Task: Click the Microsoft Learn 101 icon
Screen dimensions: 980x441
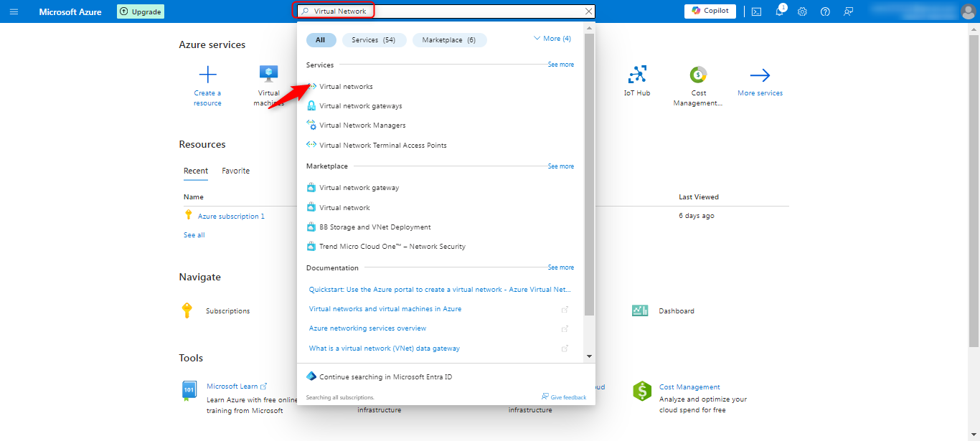Action: pyautogui.click(x=189, y=390)
